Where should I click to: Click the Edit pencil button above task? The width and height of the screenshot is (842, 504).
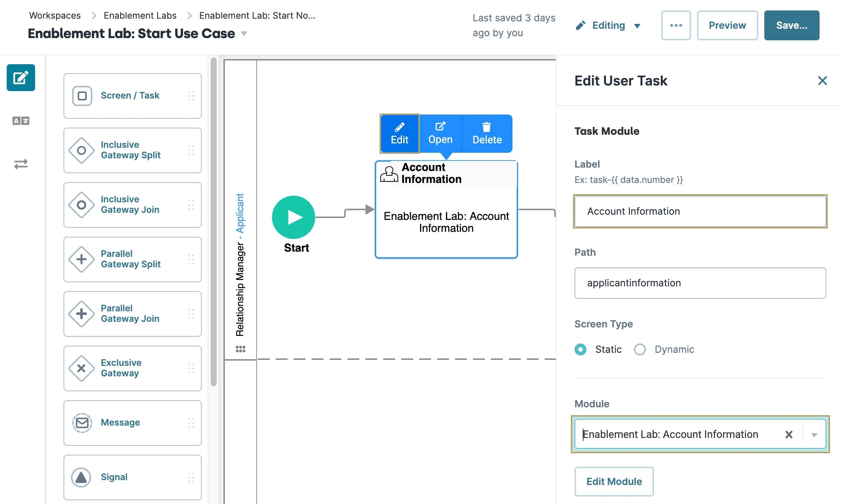tap(399, 134)
